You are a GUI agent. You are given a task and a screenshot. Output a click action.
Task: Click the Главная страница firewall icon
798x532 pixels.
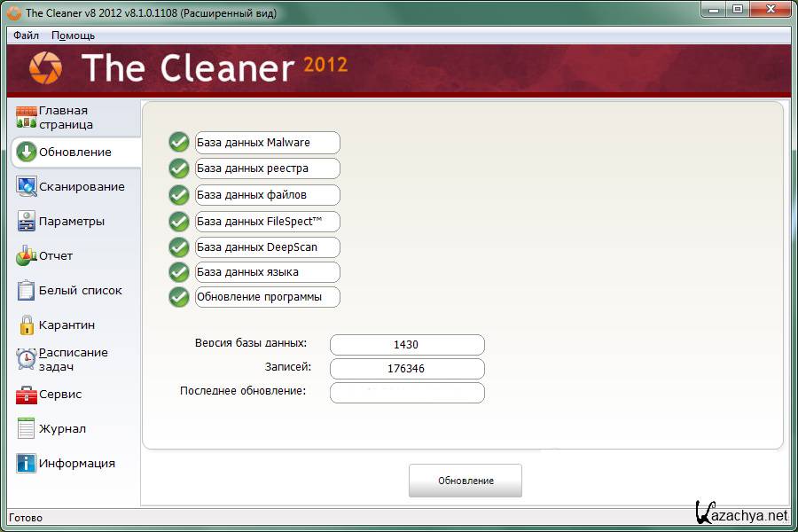pyautogui.click(x=27, y=117)
